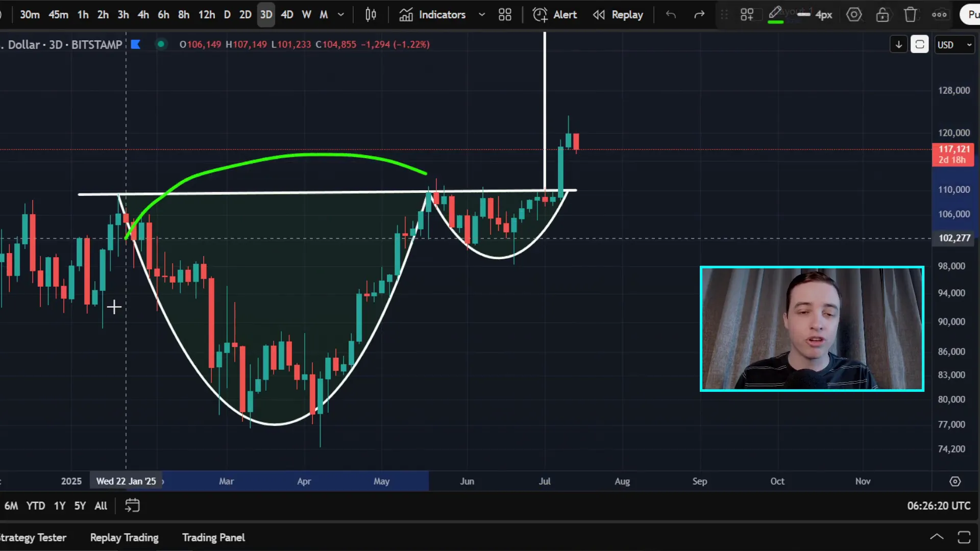
Task: Select the 6h timeframe
Action: (x=163, y=15)
